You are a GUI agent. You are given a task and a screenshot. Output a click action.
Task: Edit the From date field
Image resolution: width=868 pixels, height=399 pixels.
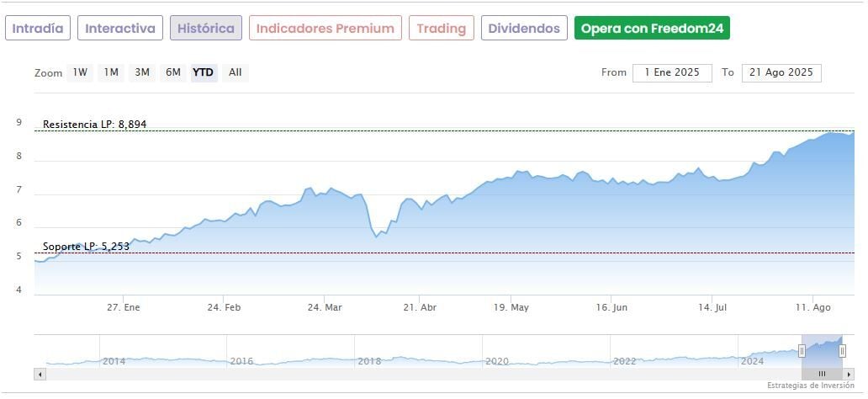pyautogui.click(x=672, y=72)
